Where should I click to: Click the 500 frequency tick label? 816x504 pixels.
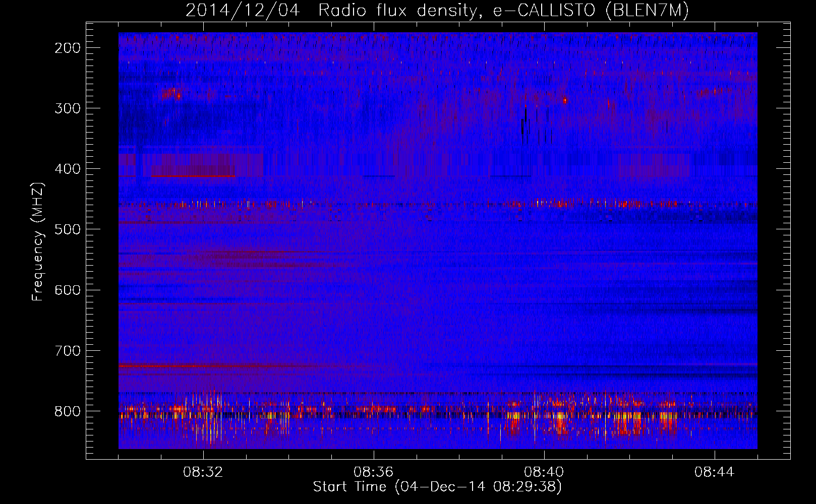68,229
